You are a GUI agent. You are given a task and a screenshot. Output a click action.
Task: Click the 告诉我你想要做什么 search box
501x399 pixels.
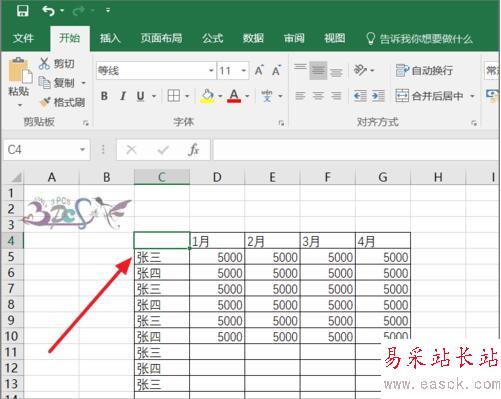(419, 39)
